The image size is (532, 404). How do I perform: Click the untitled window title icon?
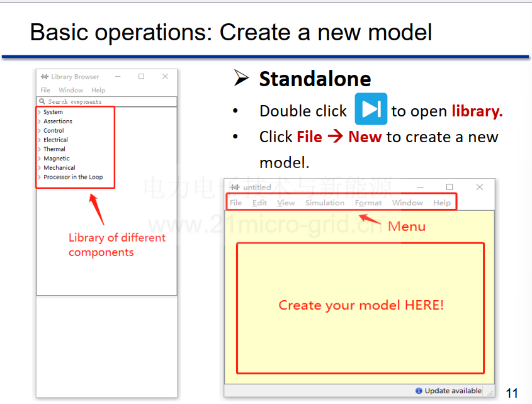point(235,188)
